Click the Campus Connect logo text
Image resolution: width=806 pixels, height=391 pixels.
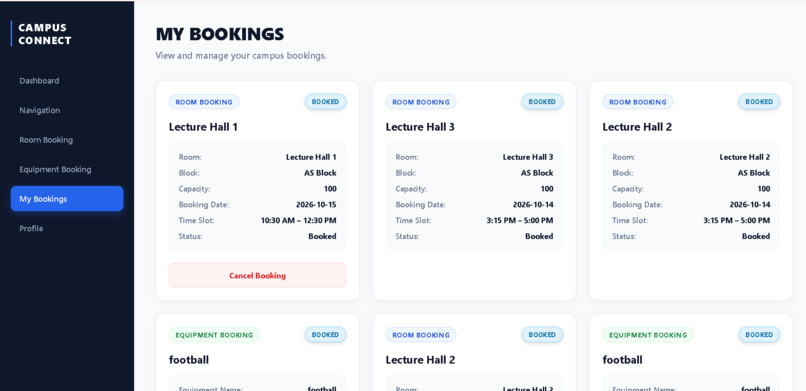45,34
